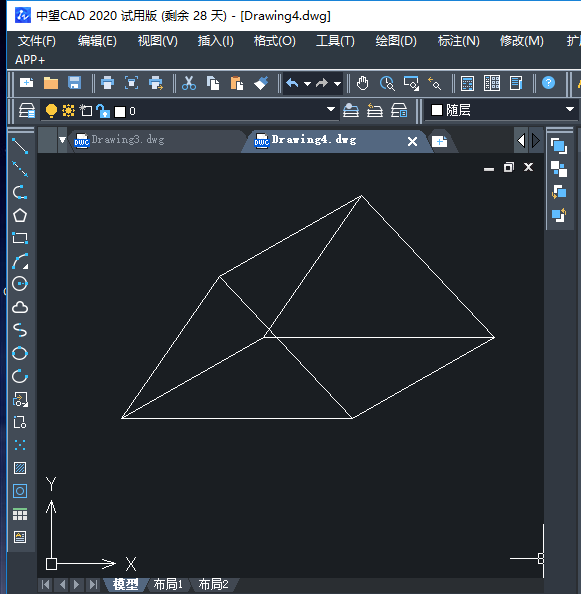
Task: Open the Properties panel icon
Action: pos(467,83)
